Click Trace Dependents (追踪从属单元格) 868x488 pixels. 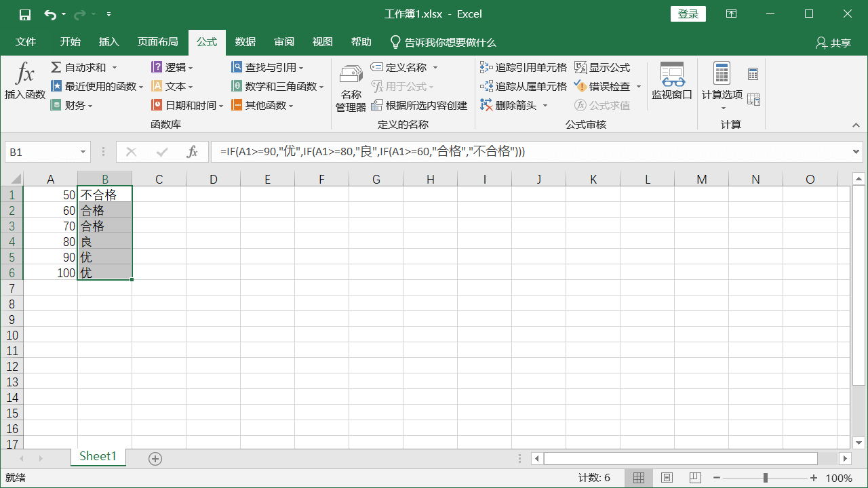click(523, 87)
